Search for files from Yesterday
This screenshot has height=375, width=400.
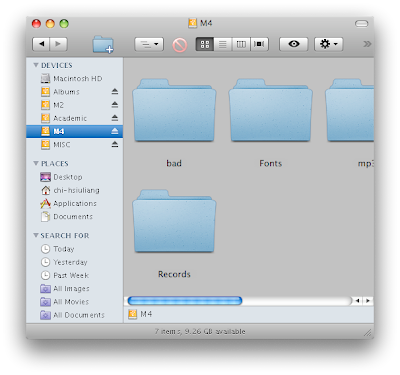[74, 262]
